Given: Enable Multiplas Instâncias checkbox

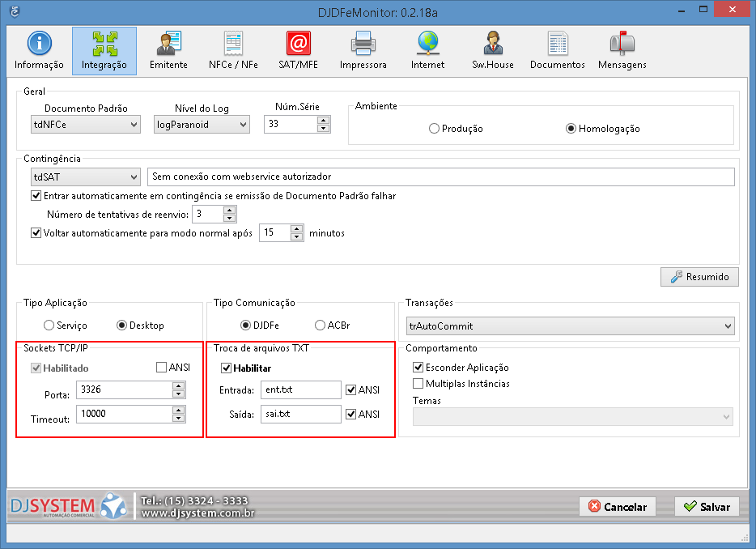Looking at the screenshot, I should click(x=418, y=384).
